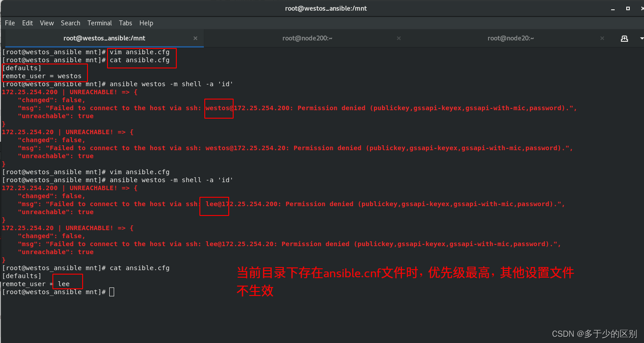This screenshot has height=343, width=644.
Task: Open the Tabs menu
Action: tap(125, 23)
